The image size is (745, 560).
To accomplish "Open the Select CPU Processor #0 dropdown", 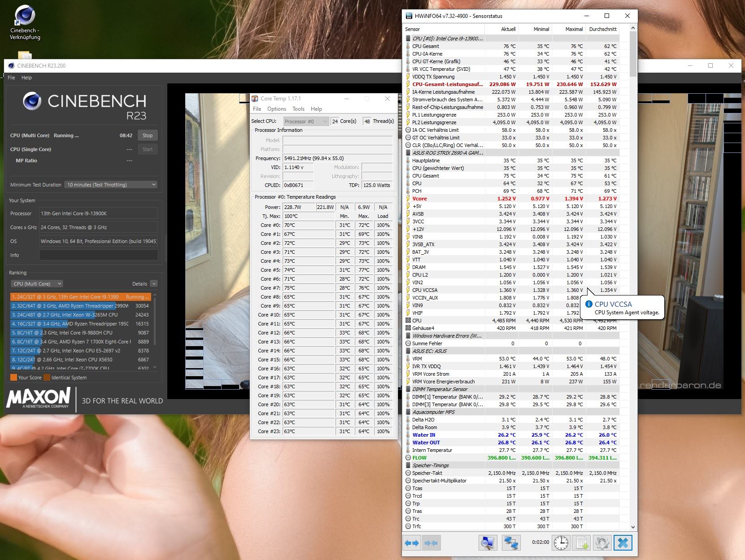I will tap(306, 122).
